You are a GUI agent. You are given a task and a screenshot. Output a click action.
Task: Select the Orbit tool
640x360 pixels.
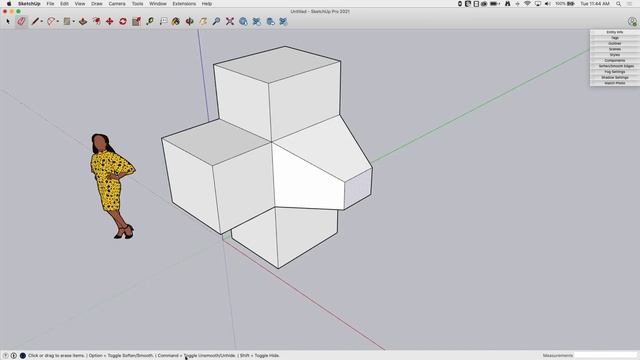point(189,21)
